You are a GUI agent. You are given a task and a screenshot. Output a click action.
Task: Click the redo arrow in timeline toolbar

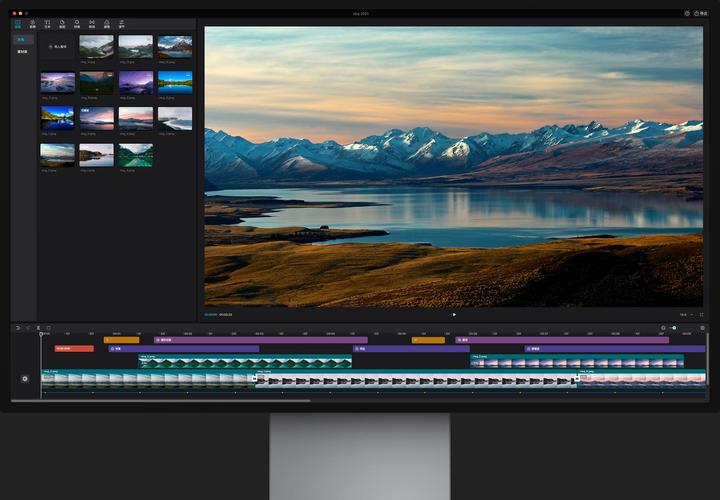tap(28, 328)
